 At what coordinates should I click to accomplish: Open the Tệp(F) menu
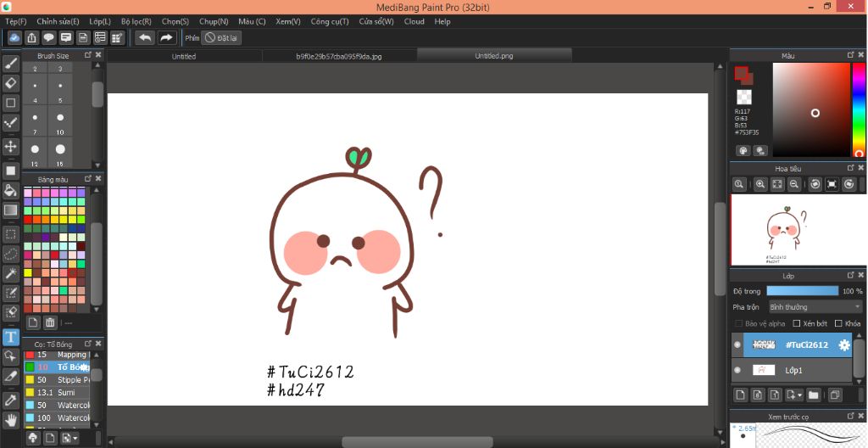[x=15, y=21]
